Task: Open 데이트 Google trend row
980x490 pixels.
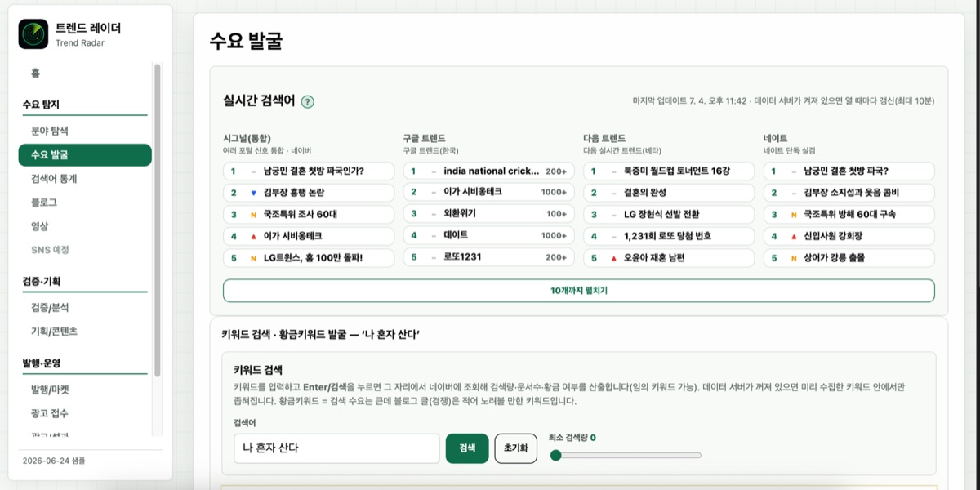Action: 488,235
